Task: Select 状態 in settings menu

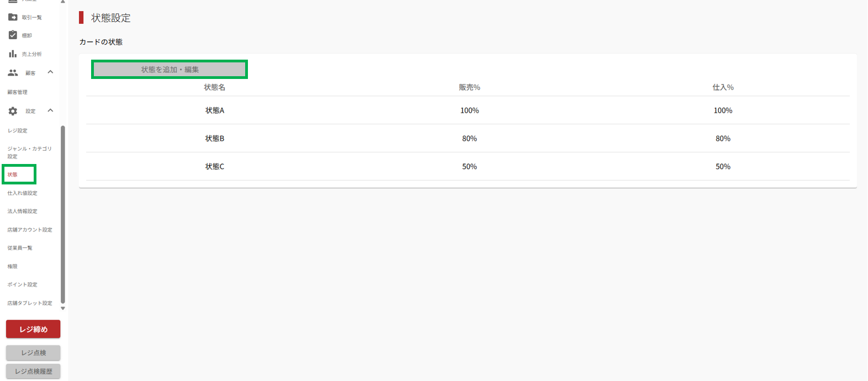Action: [x=13, y=174]
